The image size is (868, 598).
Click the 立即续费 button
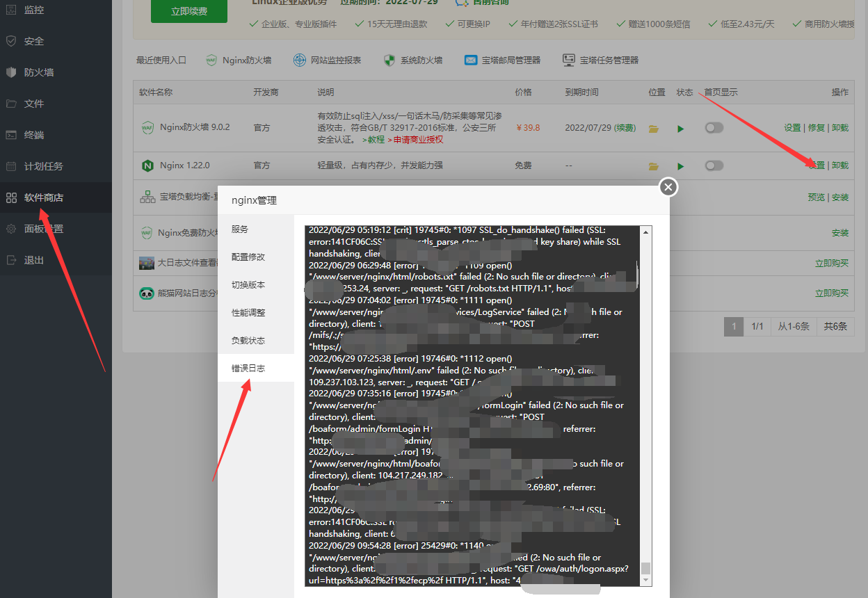coord(189,11)
